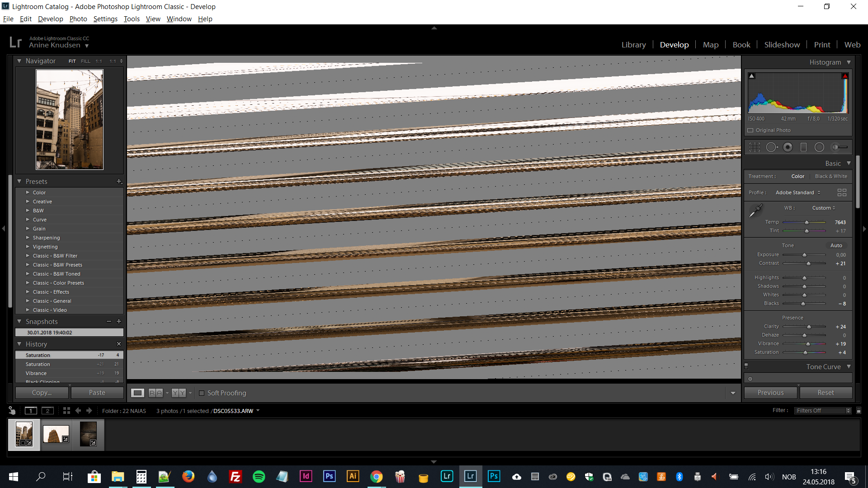Click the Previous button
The width and height of the screenshot is (868, 488).
771,393
